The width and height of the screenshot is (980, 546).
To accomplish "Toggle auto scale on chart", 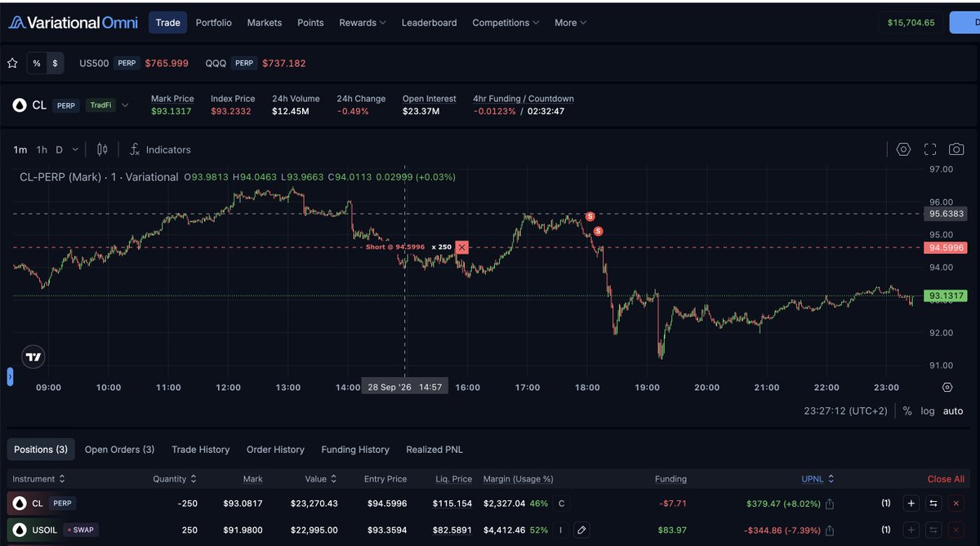I will click(x=953, y=411).
